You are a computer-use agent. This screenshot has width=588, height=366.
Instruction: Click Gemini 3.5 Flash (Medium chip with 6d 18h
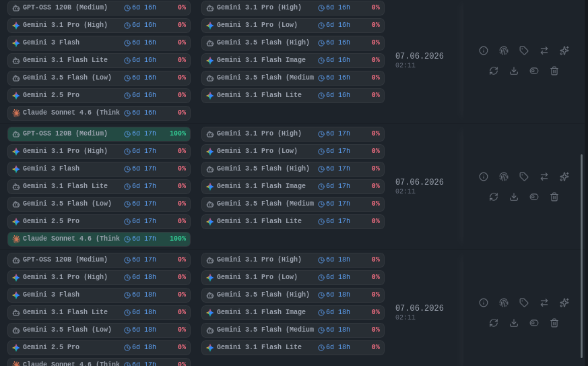point(293,330)
